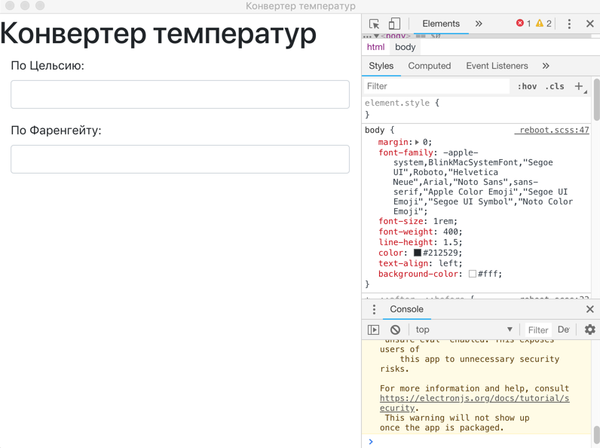Click the add new style rule plus icon

(579, 87)
